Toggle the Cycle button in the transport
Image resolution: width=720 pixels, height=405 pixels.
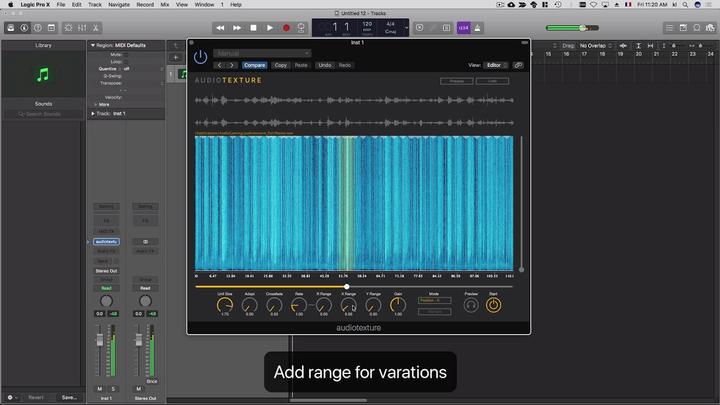[x=301, y=28]
